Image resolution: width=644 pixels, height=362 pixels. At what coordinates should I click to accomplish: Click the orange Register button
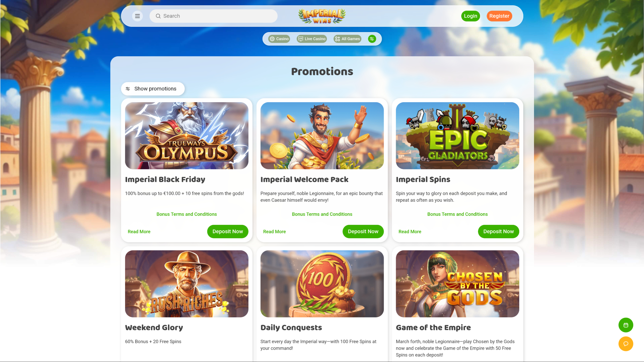(x=499, y=16)
